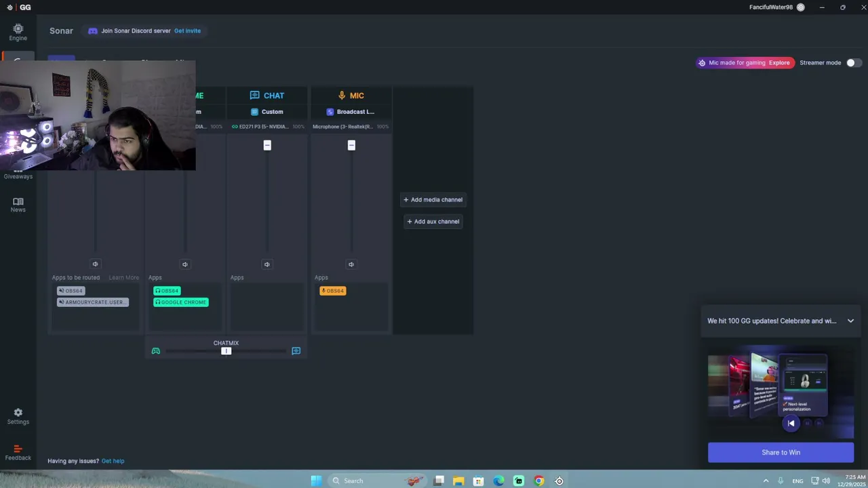Select the grey OBS64 app chip to route
Viewport: 868px width, 488px height.
tap(71, 291)
